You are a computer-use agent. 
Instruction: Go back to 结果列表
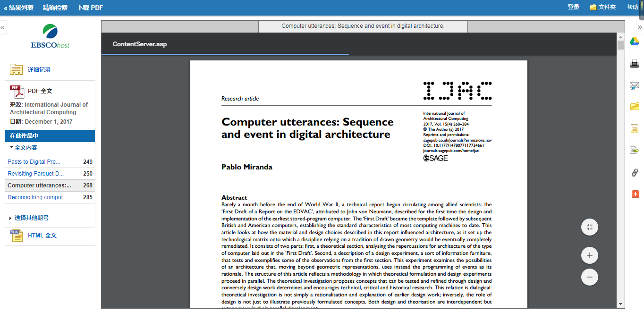point(19,8)
